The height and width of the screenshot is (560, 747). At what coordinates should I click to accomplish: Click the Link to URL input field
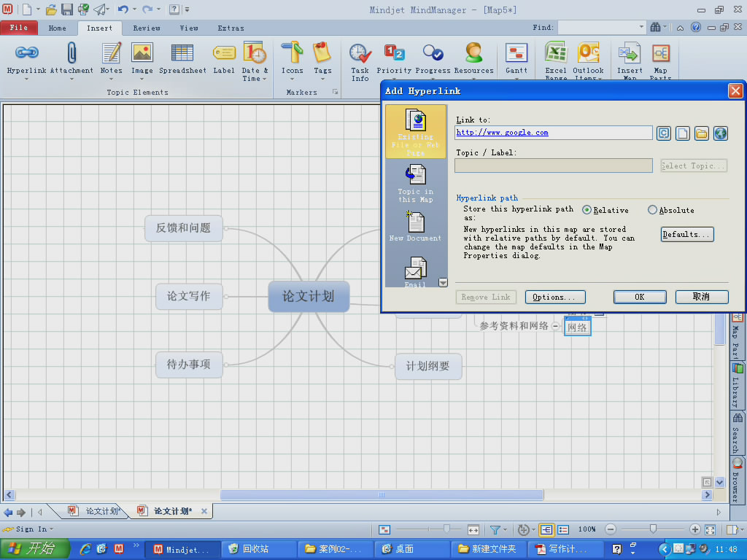pos(554,133)
